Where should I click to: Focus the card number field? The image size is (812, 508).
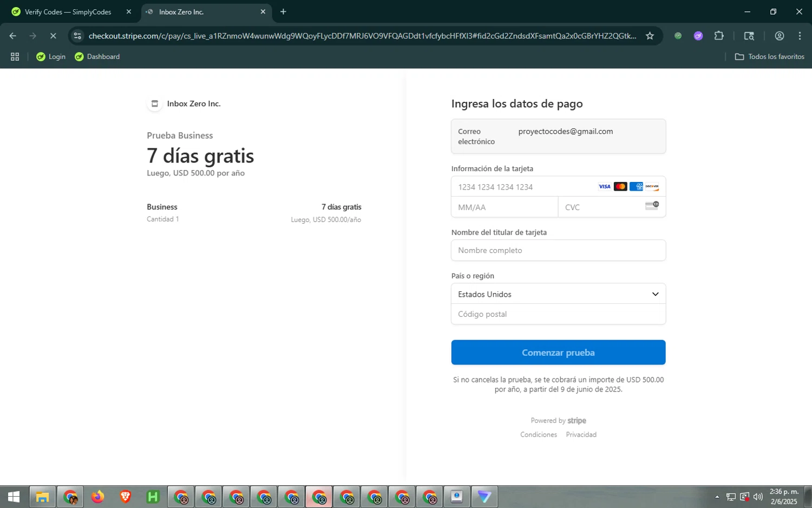click(x=558, y=187)
